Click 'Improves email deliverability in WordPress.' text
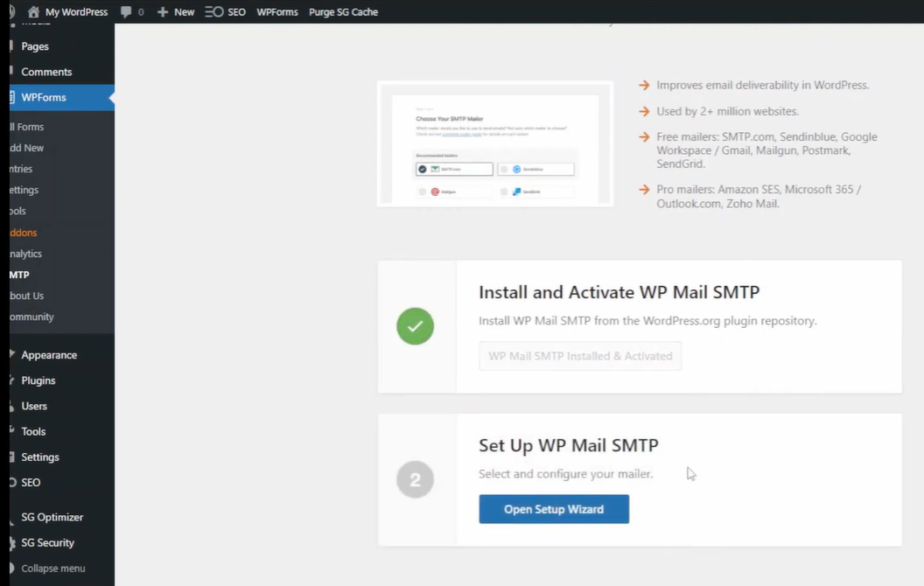This screenshot has height=586, width=924. [763, 86]
